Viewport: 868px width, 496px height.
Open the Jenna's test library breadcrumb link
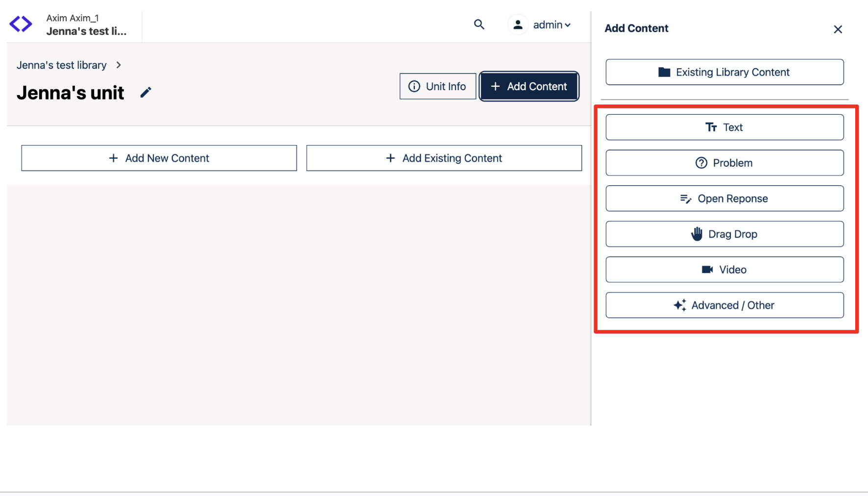click(x=61, y=65)
